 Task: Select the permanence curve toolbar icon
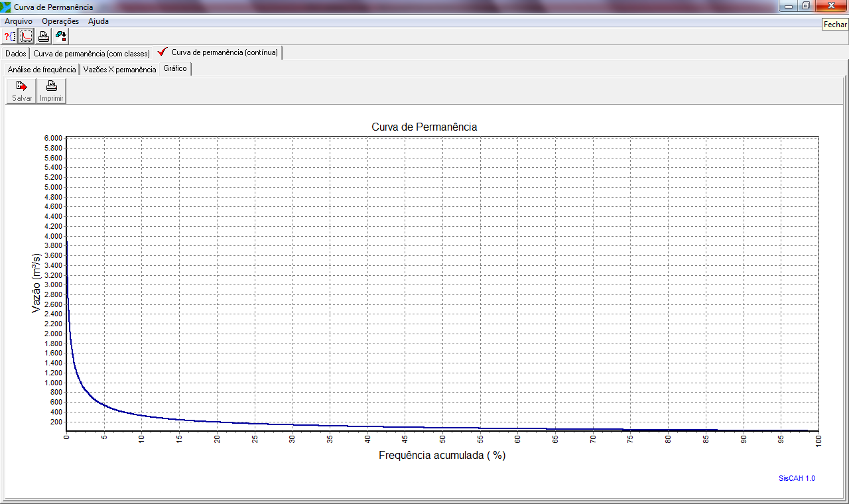click(27, 36)
